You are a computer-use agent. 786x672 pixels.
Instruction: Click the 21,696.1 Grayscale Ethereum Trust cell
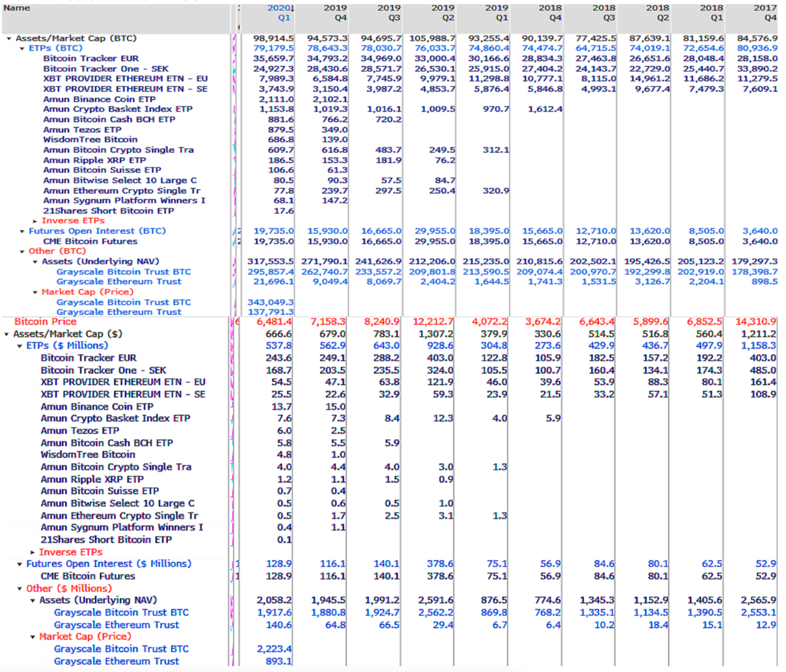[274, 282]
